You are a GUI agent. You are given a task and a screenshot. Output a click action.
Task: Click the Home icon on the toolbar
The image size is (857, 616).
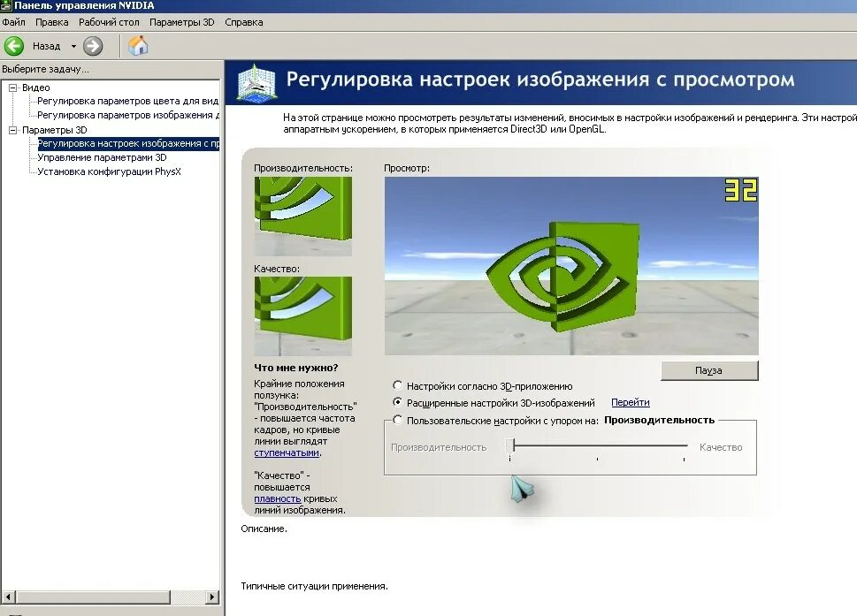[x=138, y=44]
